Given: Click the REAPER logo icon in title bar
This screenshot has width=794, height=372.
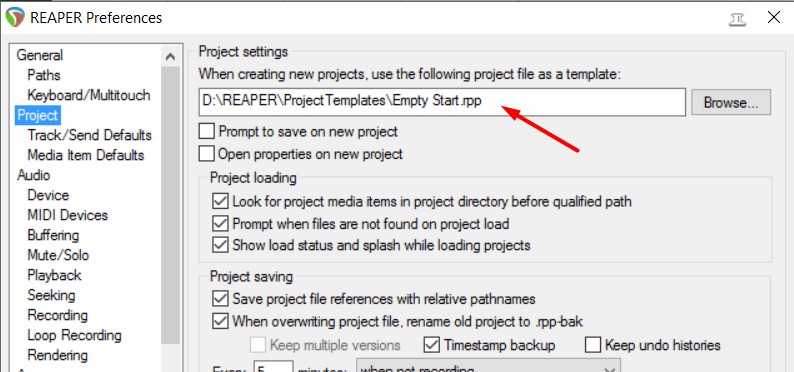Looking at the screenshot, I should (x=15, y=17).
